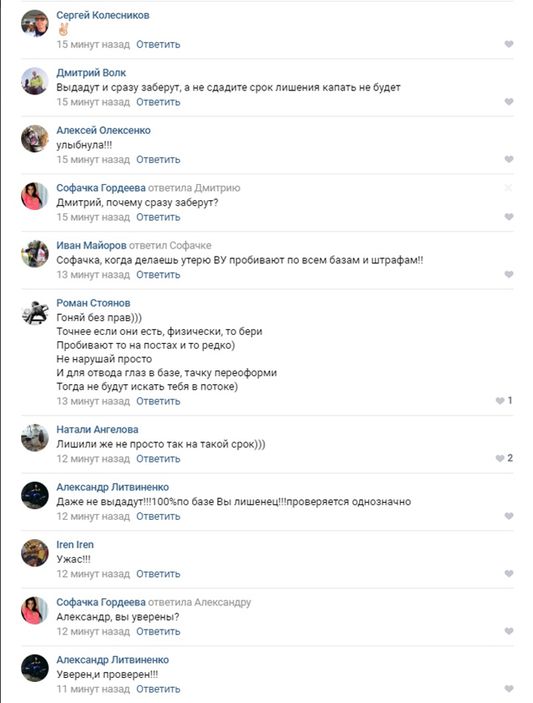
Task: Reply to Роман Стоянов's comment
Action: 158,401
